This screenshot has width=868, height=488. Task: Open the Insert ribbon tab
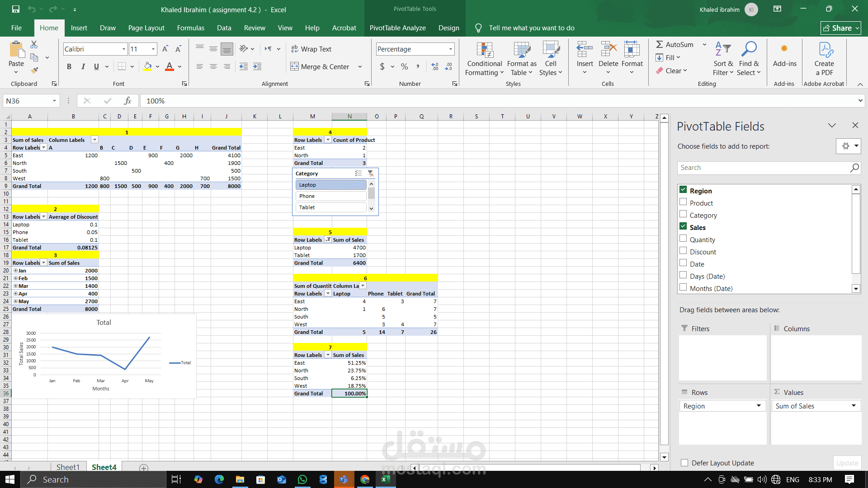tap(79, 28)
